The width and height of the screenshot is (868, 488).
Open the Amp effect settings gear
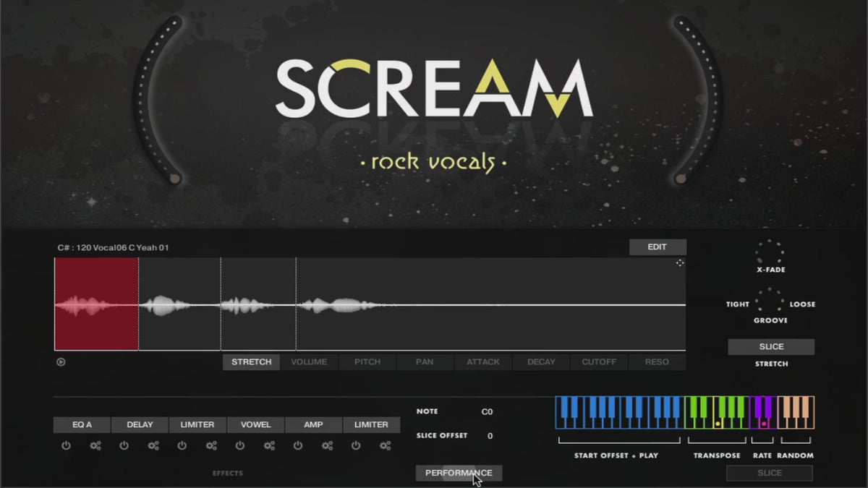[327, 446]
